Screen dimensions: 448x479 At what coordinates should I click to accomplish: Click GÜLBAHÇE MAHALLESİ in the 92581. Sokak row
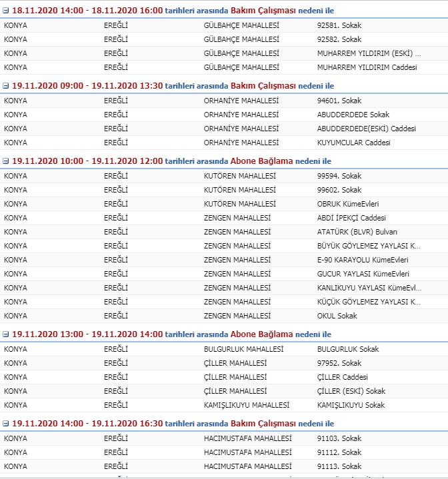point(241,25)
